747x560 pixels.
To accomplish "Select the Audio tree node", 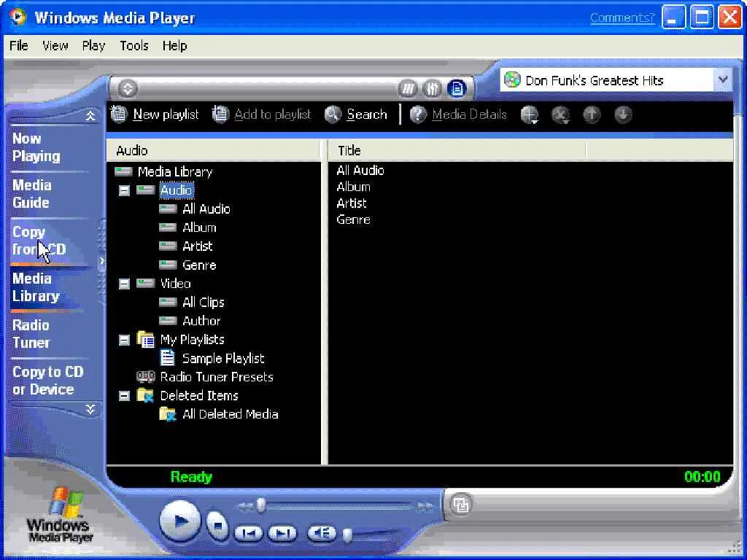I will 177,190.
